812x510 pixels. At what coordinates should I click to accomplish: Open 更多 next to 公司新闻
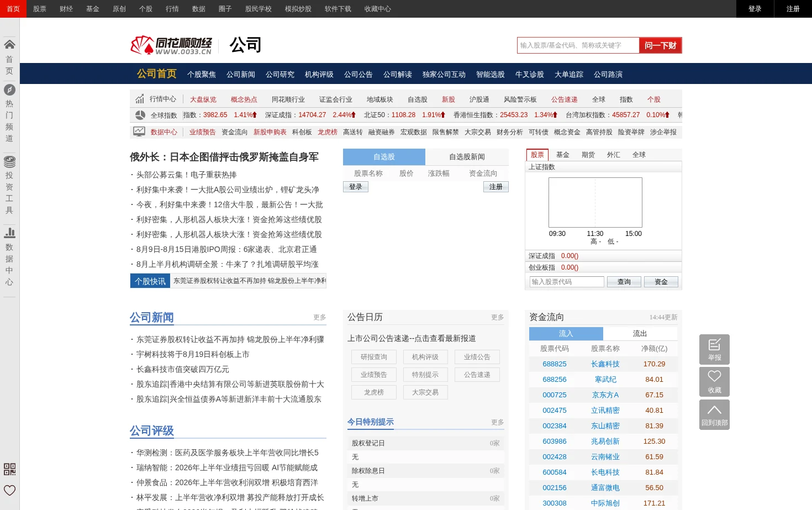320,317
